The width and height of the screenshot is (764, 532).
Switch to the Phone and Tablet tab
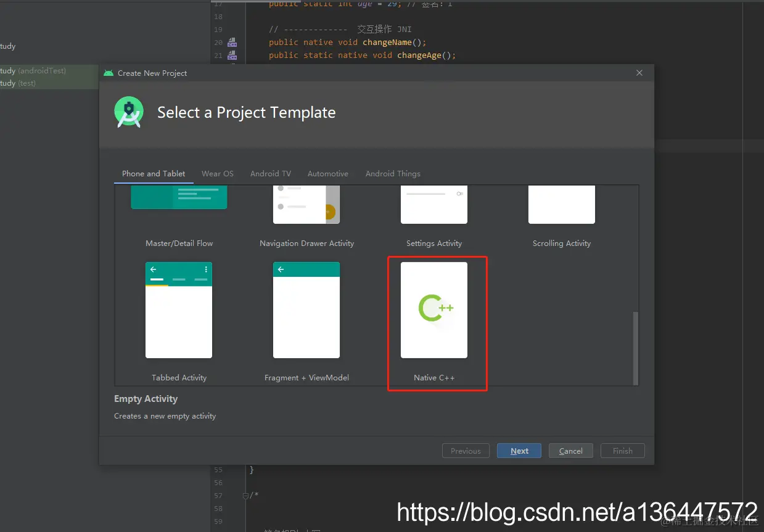[x=154, y=174]
